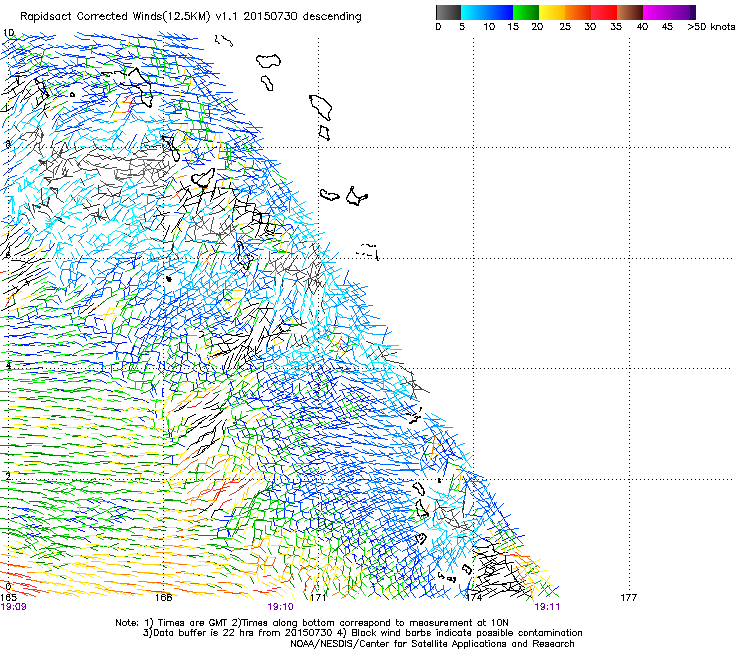The width and height of the screenshot is (740, 650).
Task: Click the dark purple 45-50 knots legend segment
Action: click(682, 12)
